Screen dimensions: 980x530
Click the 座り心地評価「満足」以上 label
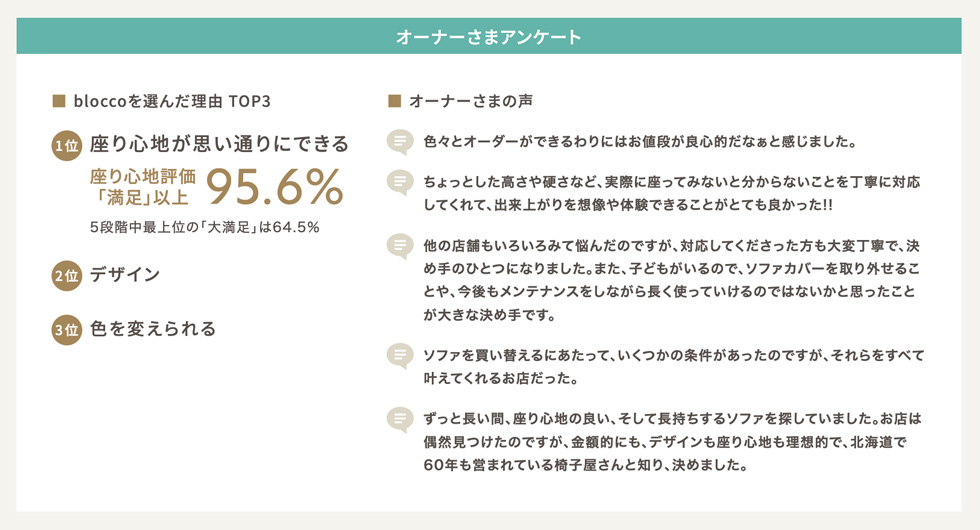tap(143, 187)
